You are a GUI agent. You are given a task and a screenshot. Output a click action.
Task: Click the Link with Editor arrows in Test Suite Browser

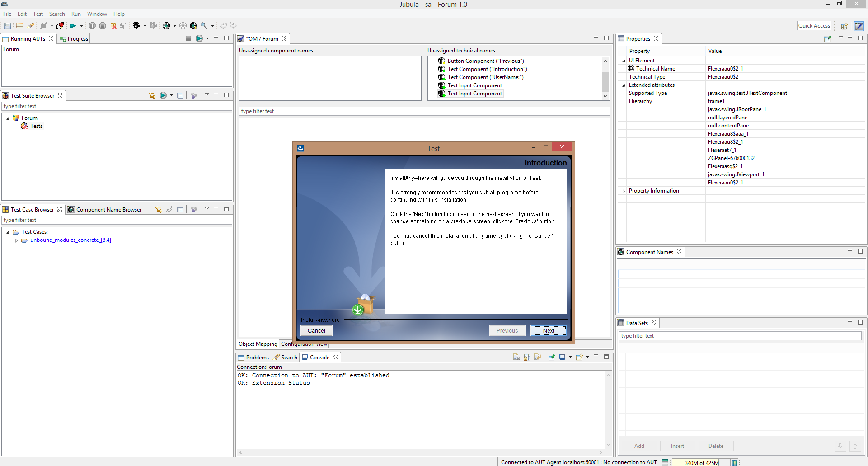152,95
